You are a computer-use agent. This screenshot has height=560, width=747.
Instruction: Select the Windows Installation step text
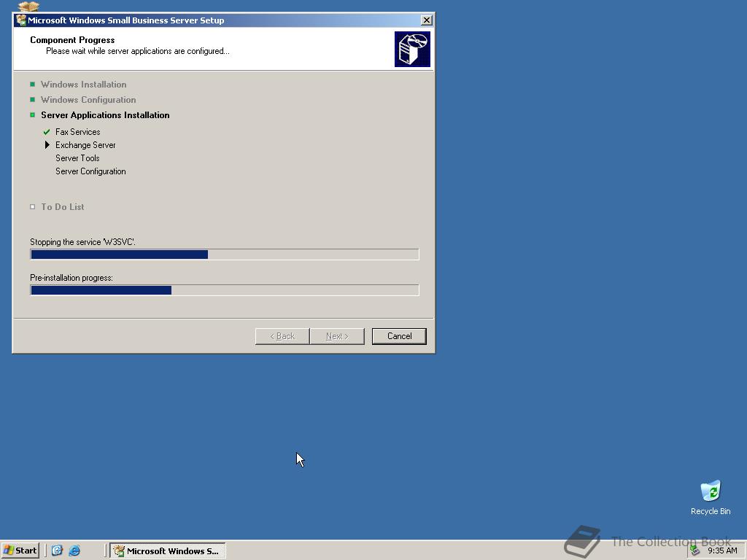[x=84, y=85]
